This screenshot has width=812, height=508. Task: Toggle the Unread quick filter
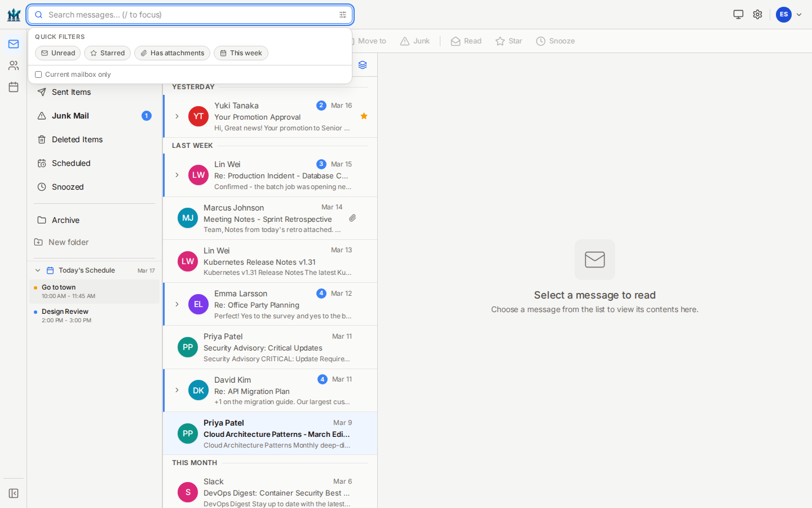pyautogui.click(x=58, y=53)
